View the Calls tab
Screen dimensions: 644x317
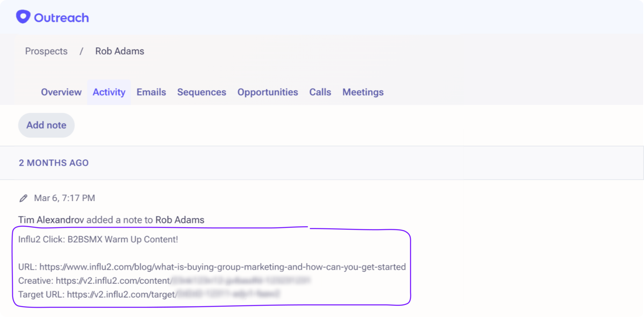[320, 92]
